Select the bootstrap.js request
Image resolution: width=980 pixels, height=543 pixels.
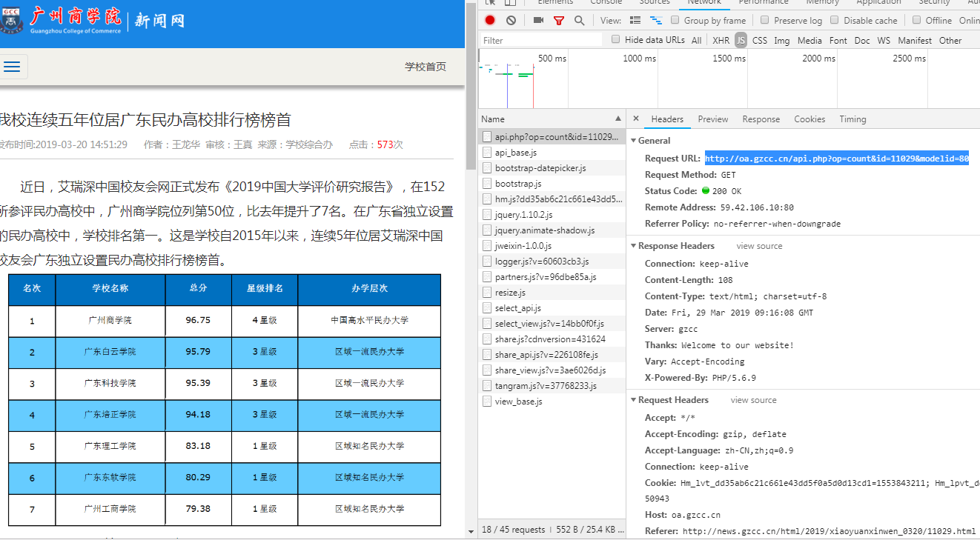pos(552,184)
